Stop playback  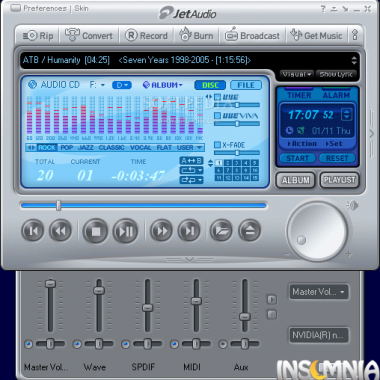coord(96,231)
